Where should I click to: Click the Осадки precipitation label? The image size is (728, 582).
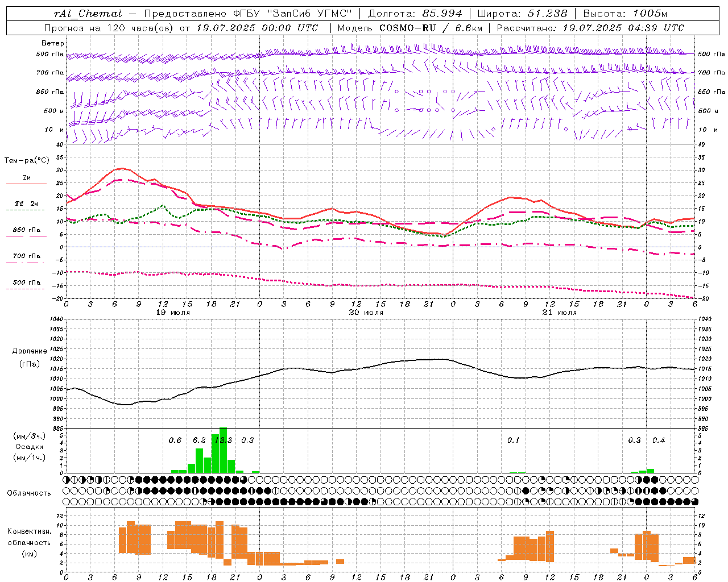tap(29, 447)
